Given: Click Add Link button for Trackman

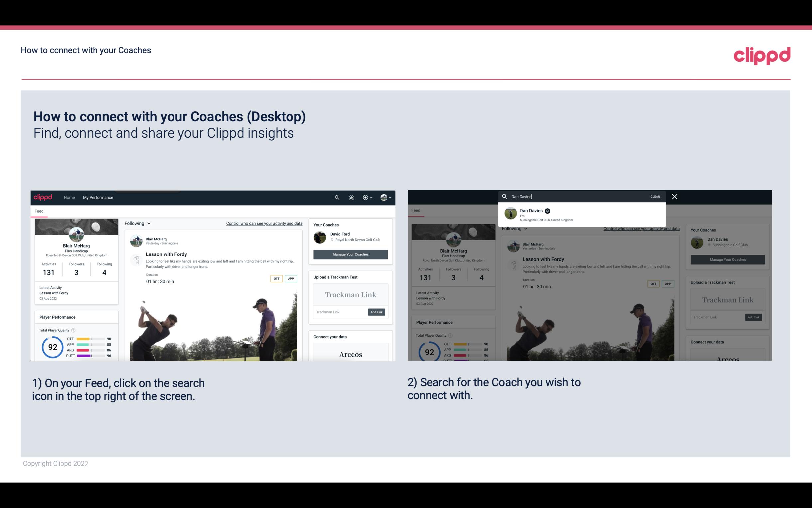Looking at the screenshot, I should [377, 312].
